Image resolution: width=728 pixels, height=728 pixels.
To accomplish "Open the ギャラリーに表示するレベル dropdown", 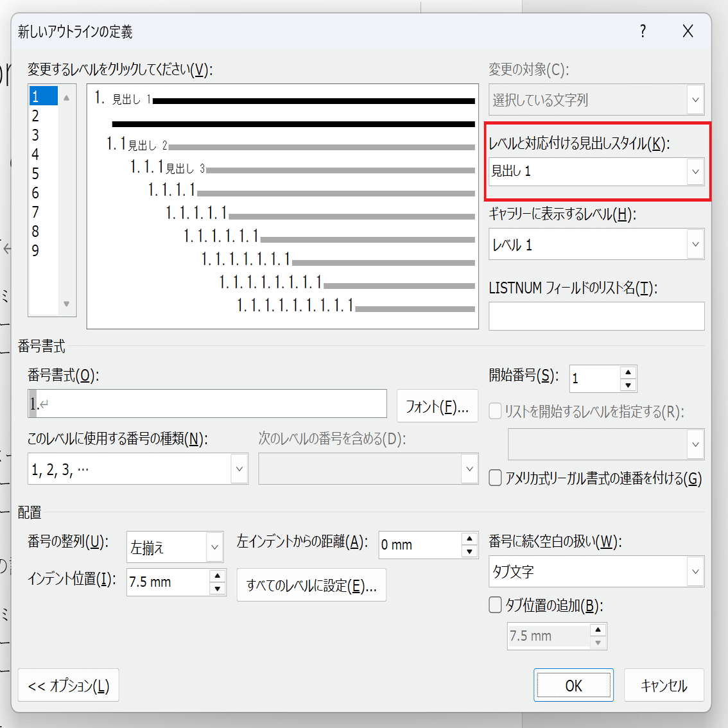I will (x=694, y=244).
